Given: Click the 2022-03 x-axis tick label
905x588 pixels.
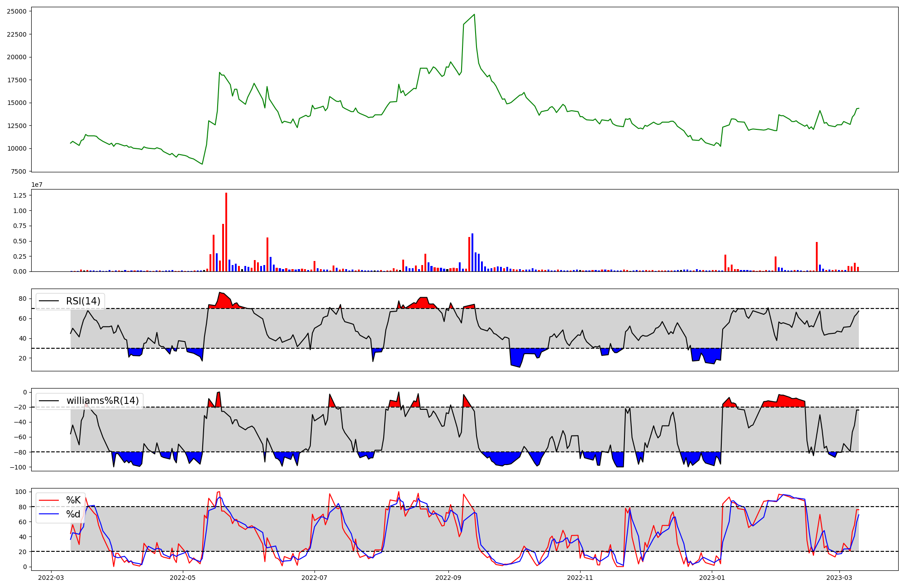Looking at the screenshot, I should coord(51,578).
